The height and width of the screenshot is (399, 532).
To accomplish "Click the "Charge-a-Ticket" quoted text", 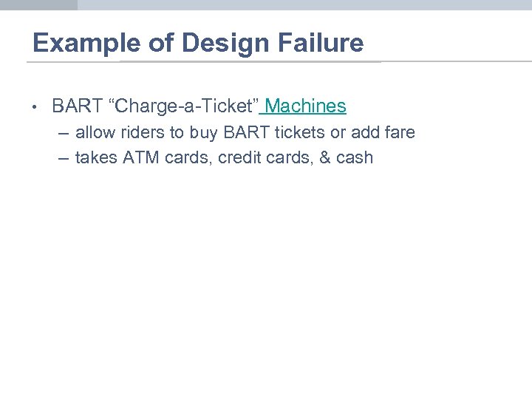I will [x=183, y=106].
